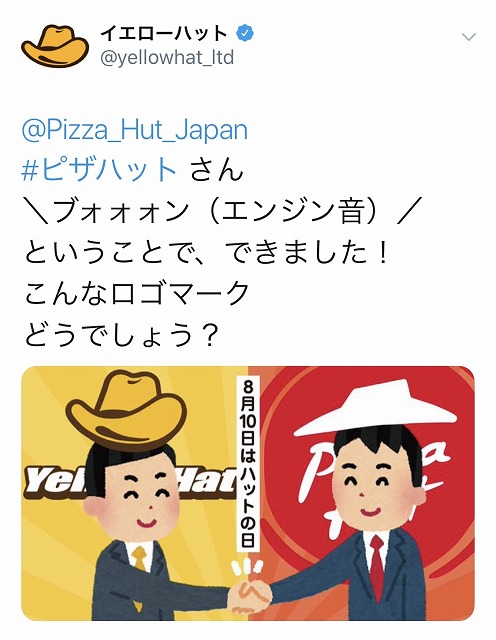Click the どうでしょう？ text line
Viewport: 496px width, 640px height.
point(120,333)
